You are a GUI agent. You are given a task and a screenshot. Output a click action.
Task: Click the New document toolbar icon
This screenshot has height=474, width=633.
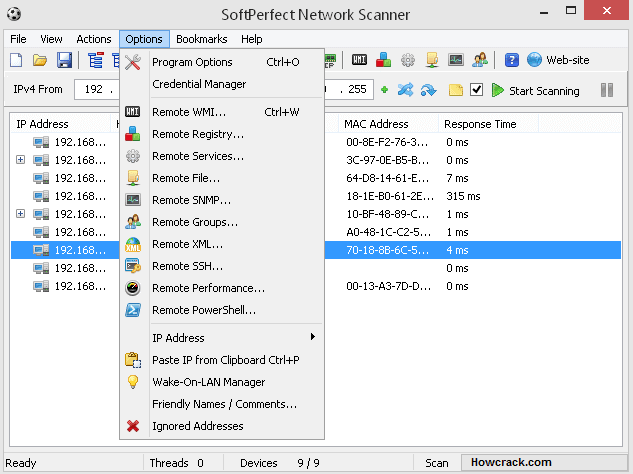[x=16, y=60]
